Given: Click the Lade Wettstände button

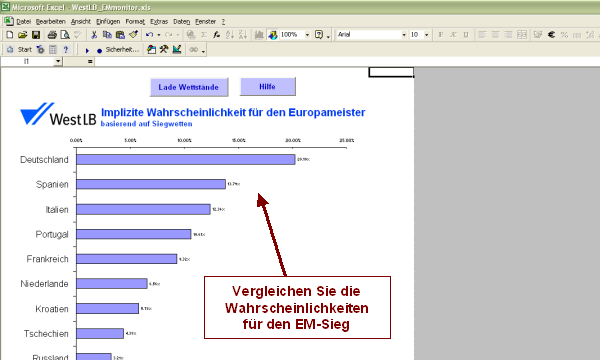Looking at the screenshot, I should click(189, 87).
